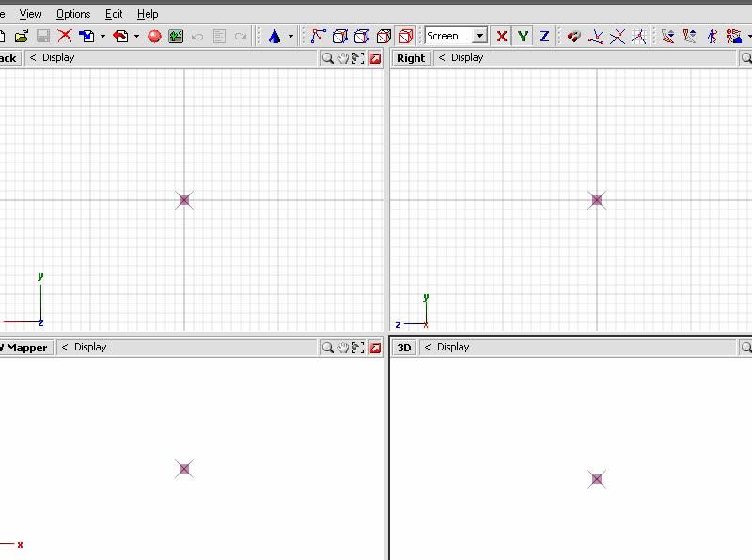Open the Edit menu
This screenshot has height=560, width=752.
pos(114,14)
